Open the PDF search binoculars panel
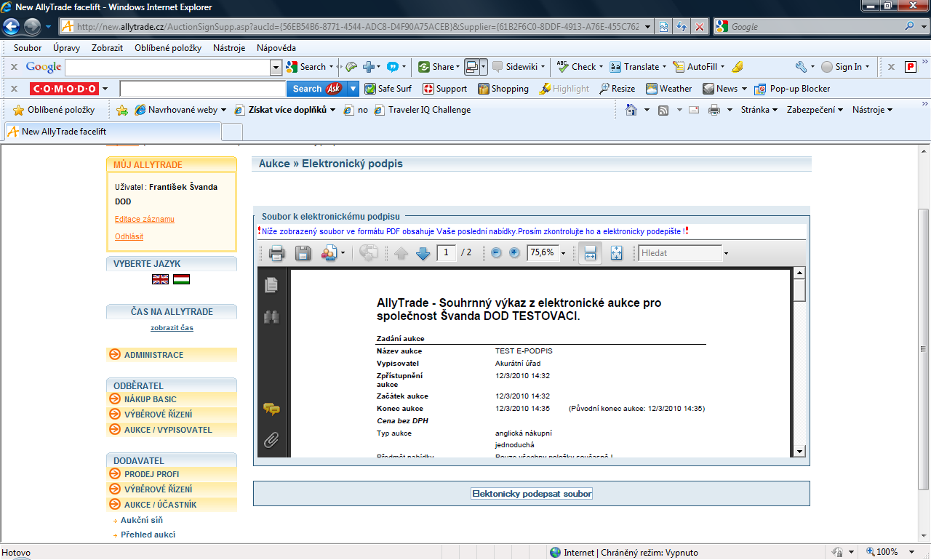 click(272, 316)
